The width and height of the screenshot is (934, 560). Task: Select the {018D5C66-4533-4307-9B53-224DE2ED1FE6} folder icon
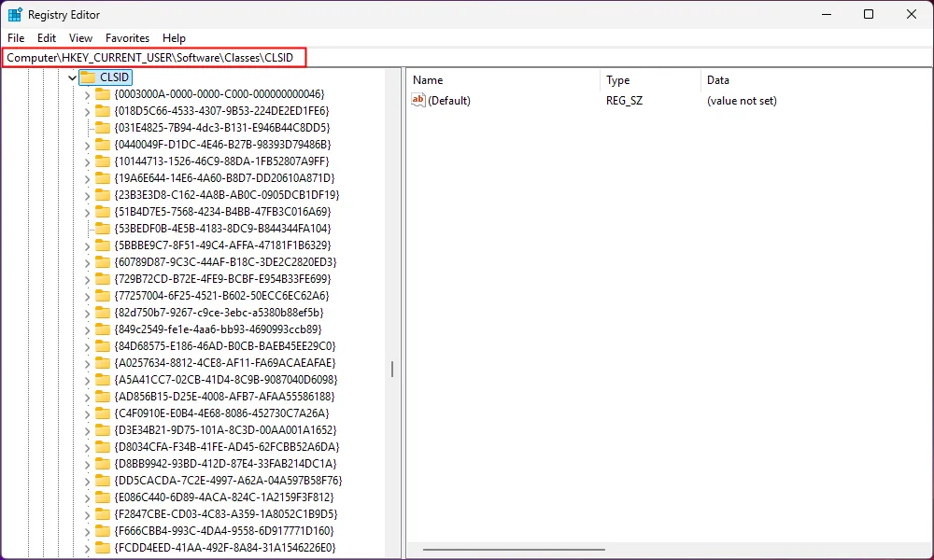point(103,111)
